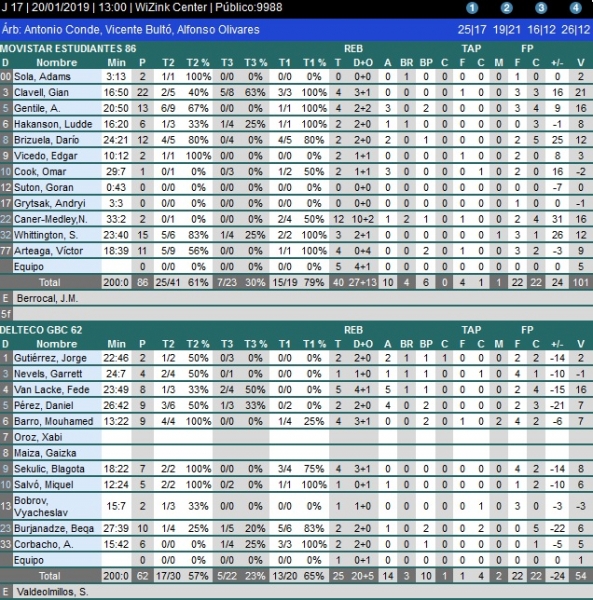Select Burjanadze, Beqa player name
593x600 pixels.
[x=54, y=528]
